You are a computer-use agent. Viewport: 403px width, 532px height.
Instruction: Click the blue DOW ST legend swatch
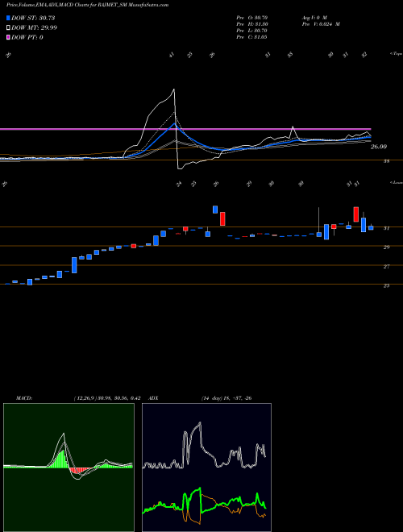tap(8, 18)
